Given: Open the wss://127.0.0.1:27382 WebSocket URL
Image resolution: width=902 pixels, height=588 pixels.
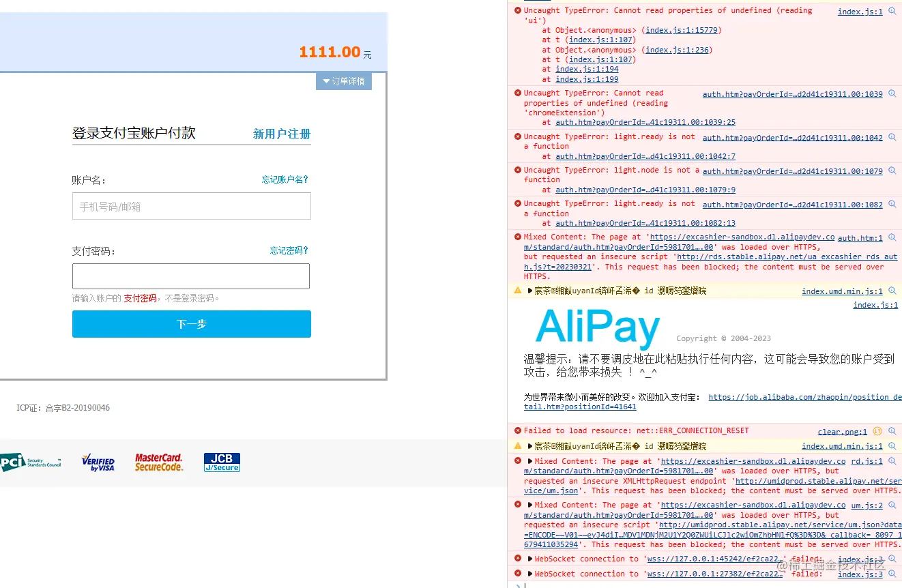Looking at the screenshot, I should tap(716, 574).
